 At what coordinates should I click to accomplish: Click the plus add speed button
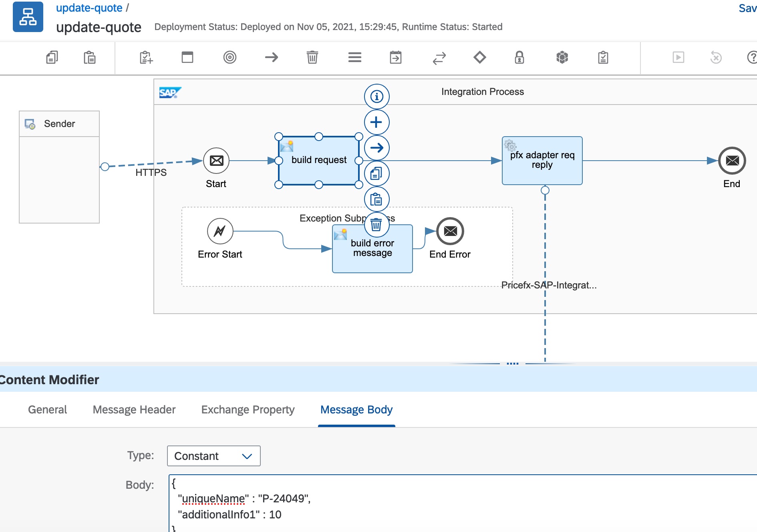[376, 122]
